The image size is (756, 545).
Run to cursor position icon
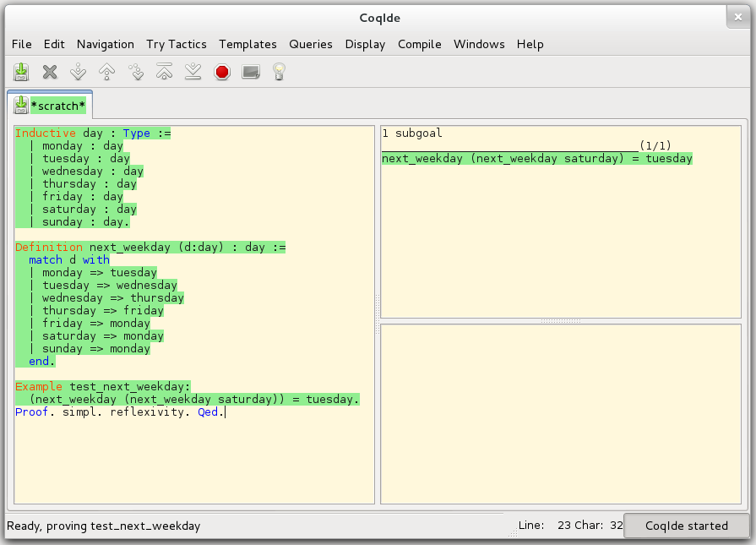click(136, 73)
